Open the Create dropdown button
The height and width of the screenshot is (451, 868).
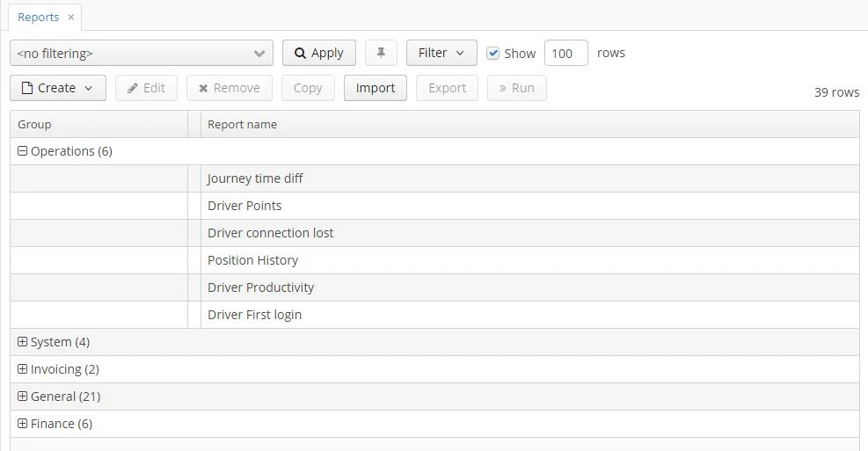[57, 88]
